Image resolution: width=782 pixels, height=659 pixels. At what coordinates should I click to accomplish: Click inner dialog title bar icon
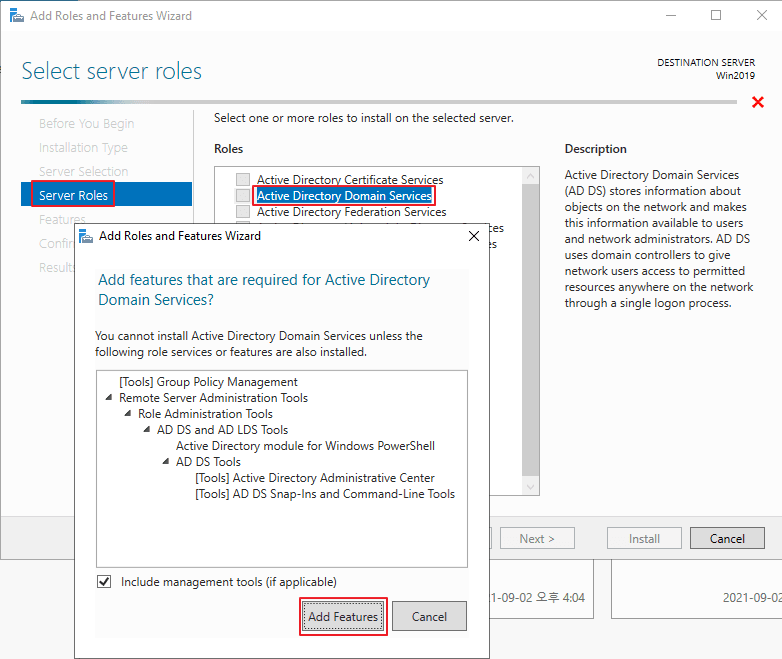(x=86, y=236)
